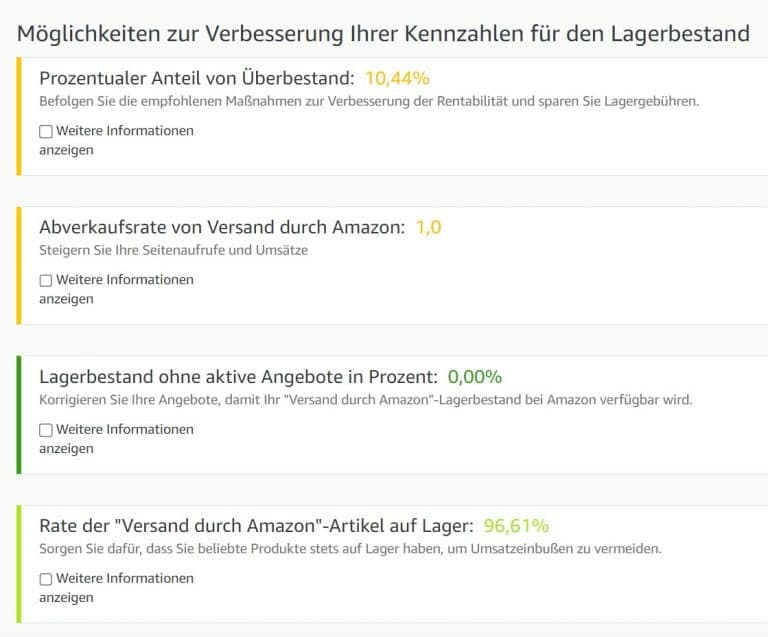
Task: Select the 1,0 Abverkaufsrate value
Action: click(x=429, y=227)
